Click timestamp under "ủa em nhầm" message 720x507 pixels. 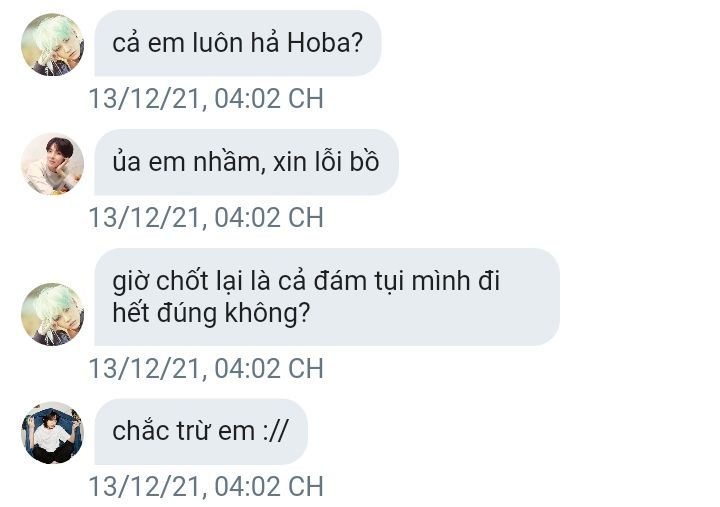[x=206, y=217]
